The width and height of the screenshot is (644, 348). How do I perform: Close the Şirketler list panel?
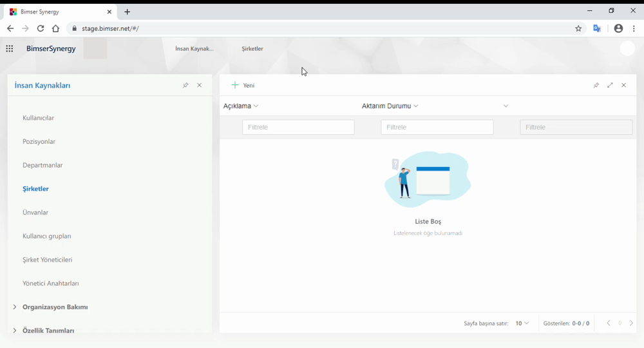pos(624,85)
